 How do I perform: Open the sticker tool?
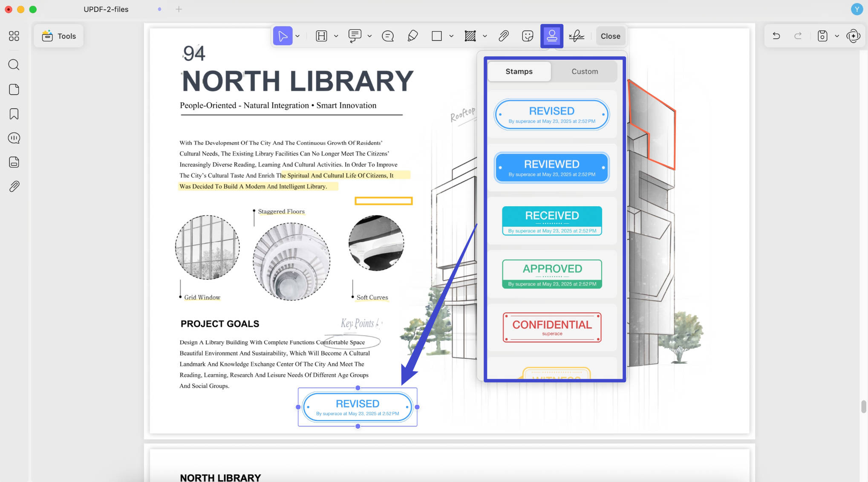click(528, 36)
